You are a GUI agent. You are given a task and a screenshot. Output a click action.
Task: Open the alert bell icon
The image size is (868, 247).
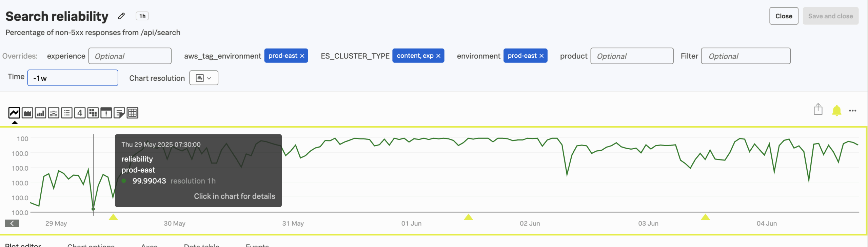[836, 110]
